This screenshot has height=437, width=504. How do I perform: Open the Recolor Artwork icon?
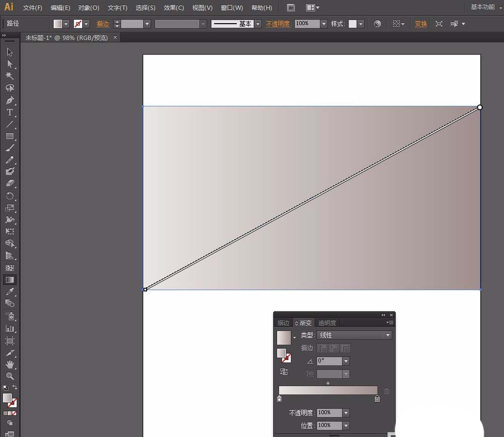(377, 24)
